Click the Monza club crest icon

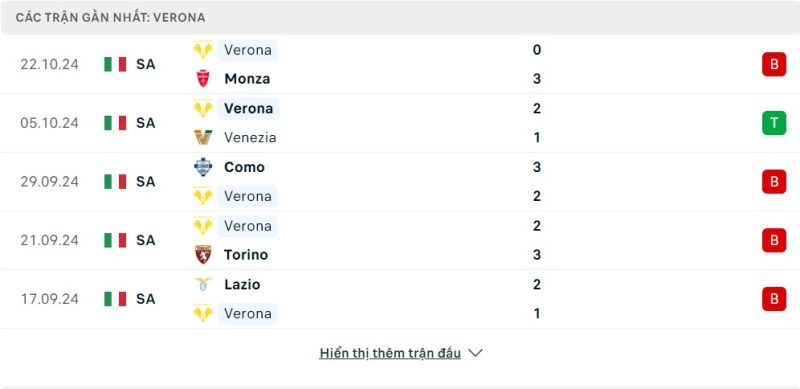[x=203, y=79]
